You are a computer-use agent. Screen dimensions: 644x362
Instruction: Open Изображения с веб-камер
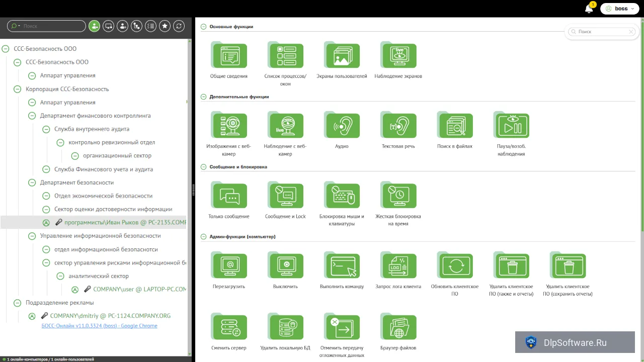229,125
